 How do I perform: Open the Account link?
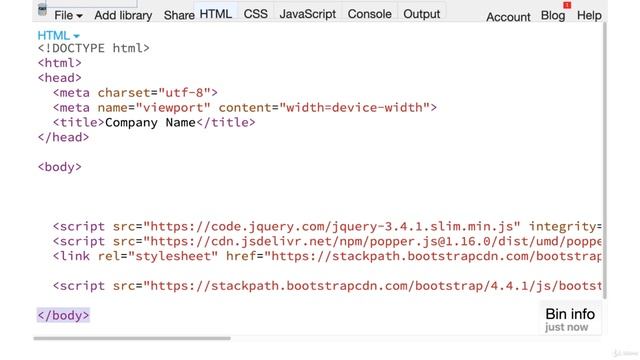coord(508,17)
